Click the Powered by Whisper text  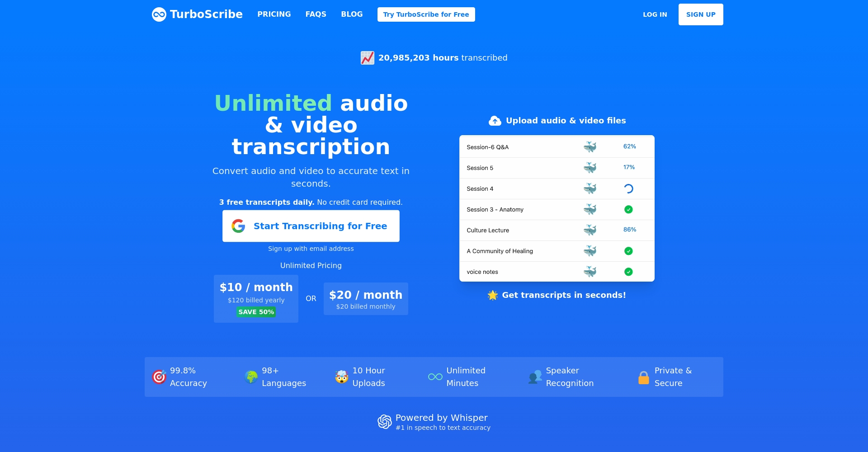[441, 418]
